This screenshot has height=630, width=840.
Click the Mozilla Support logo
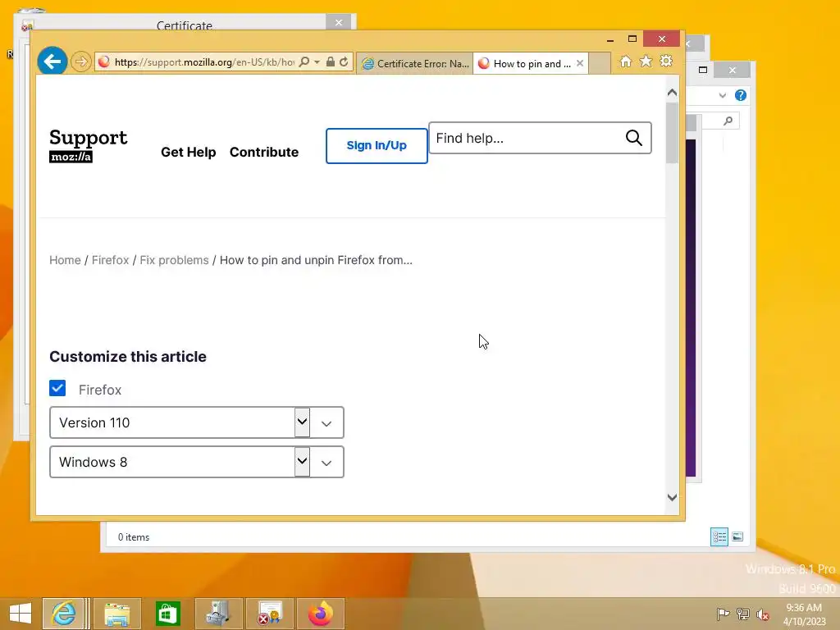[89, 145]
